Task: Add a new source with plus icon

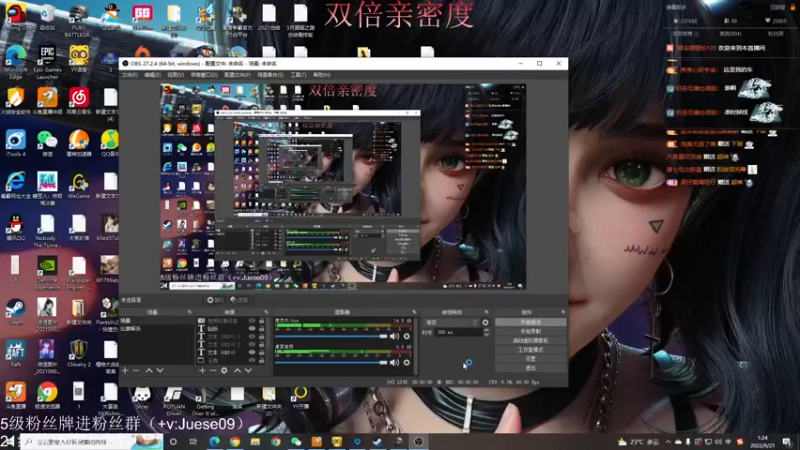Action: pyautogui.click(x=202, y=370)
